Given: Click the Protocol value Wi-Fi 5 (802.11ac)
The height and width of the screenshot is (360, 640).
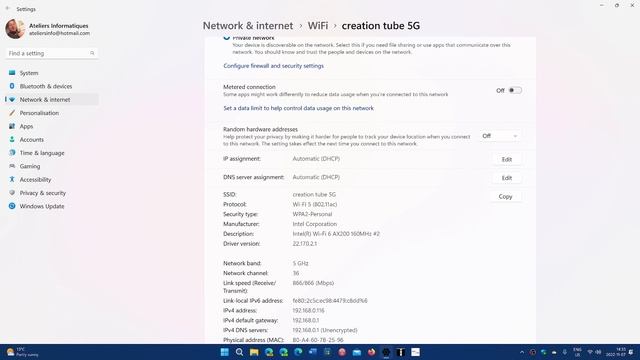Looking at the screenshot, I should [x=315, y=204].
